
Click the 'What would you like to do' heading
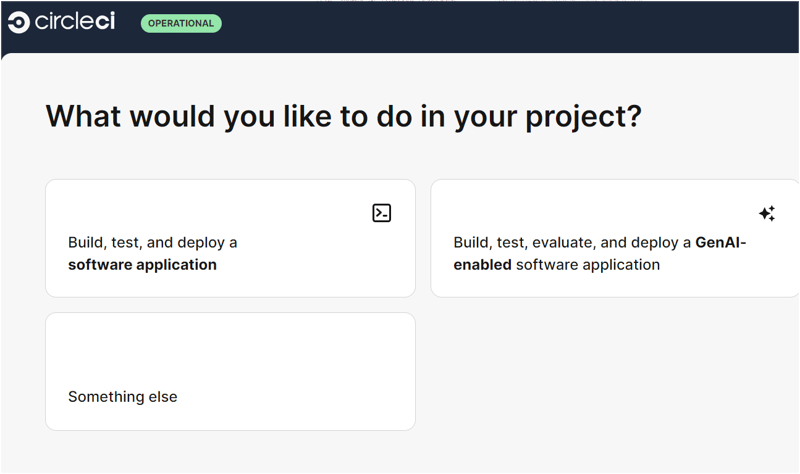click(343, 116)
